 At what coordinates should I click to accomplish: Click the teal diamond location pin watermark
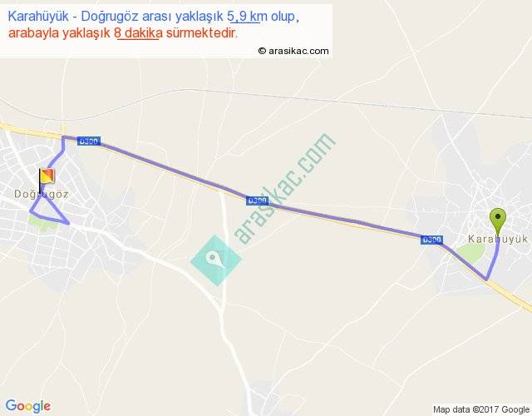tap(216, 260)
